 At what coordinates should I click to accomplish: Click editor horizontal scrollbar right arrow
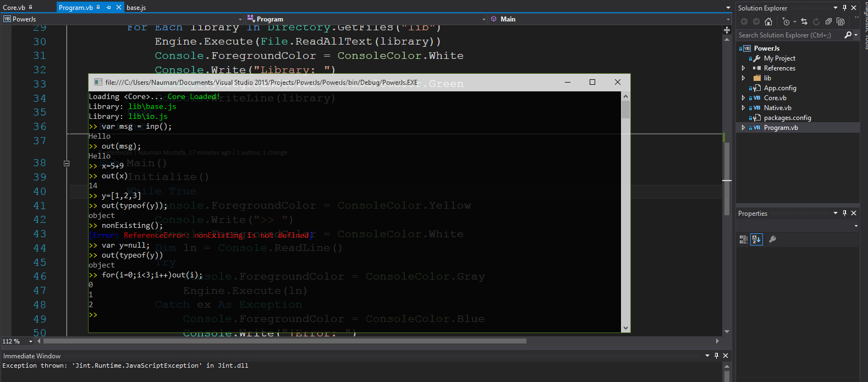tap(717, 341)
